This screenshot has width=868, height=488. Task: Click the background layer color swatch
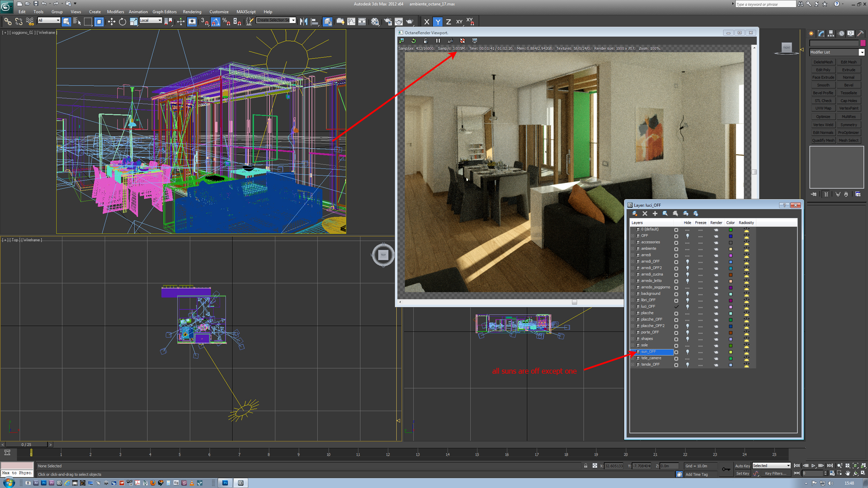click(730, 294)
